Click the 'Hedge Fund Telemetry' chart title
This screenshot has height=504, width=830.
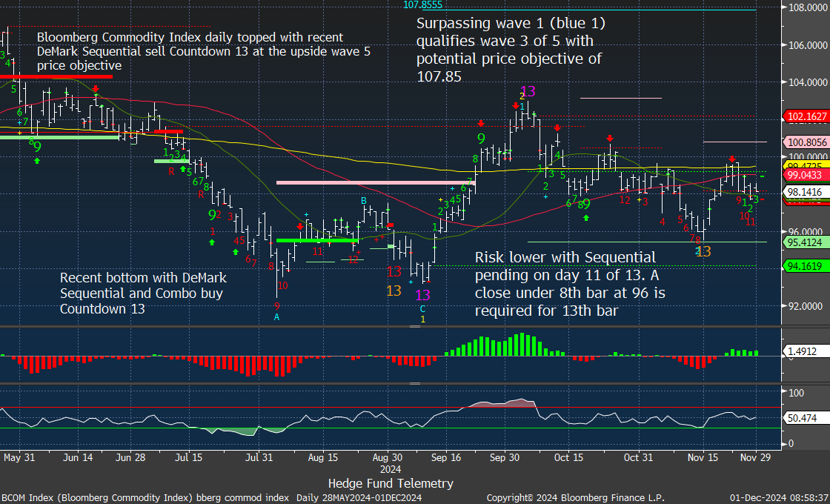(391, 483)
